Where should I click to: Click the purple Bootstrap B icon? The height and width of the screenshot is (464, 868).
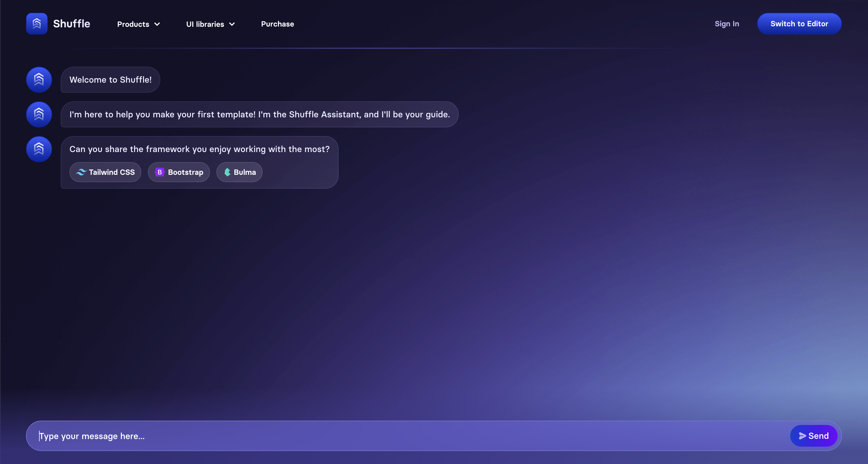tap(159, 172)
